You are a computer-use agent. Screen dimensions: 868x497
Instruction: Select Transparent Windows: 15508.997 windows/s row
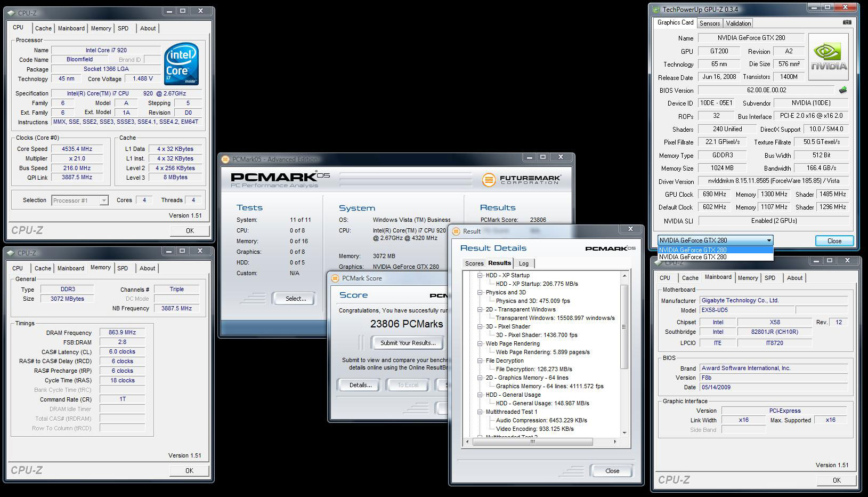tap(555, 318)
